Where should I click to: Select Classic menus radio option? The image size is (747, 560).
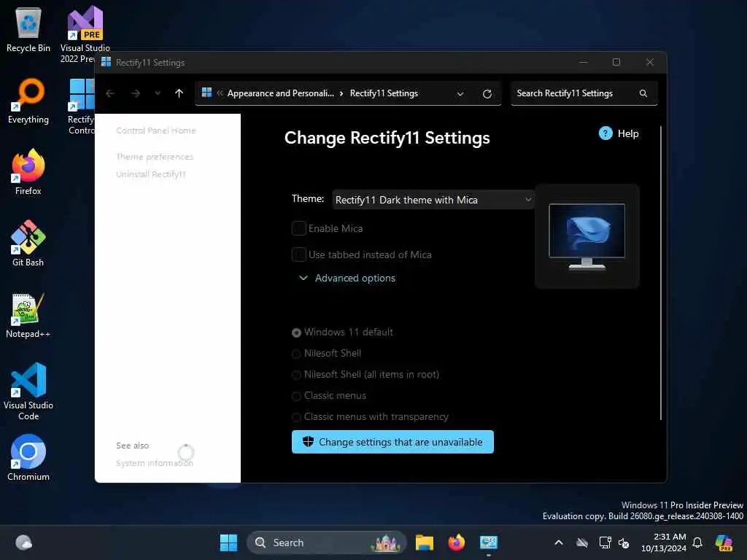coord(296,396)
